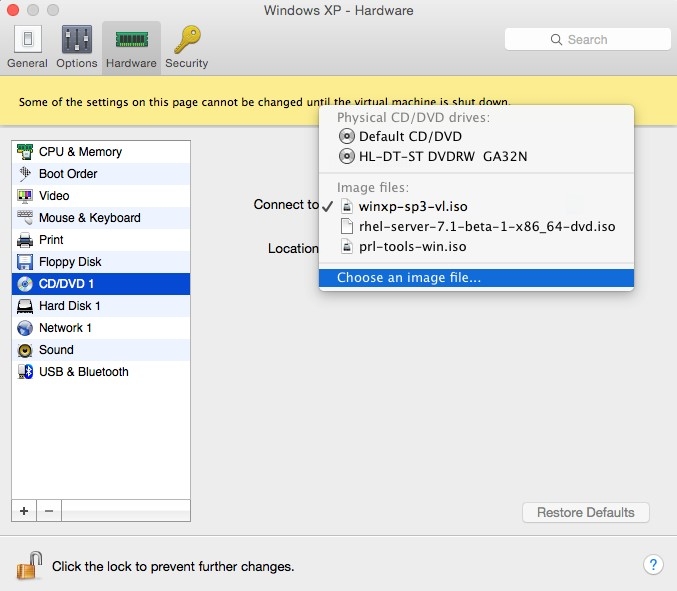677x591 pixels.
Task: Select Boot Order in the sidebar
Action: pos(68,174)
